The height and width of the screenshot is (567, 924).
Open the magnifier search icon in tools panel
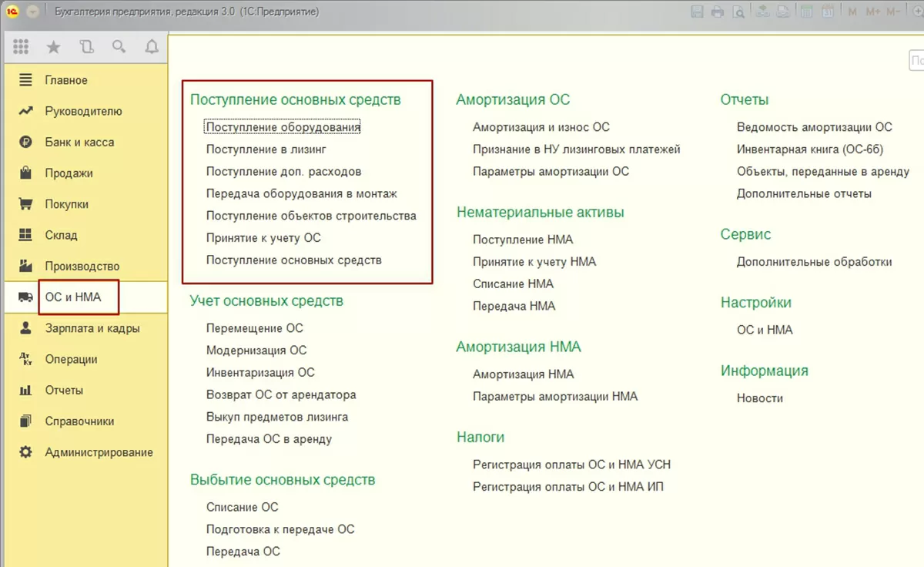(x=119, y=47)
